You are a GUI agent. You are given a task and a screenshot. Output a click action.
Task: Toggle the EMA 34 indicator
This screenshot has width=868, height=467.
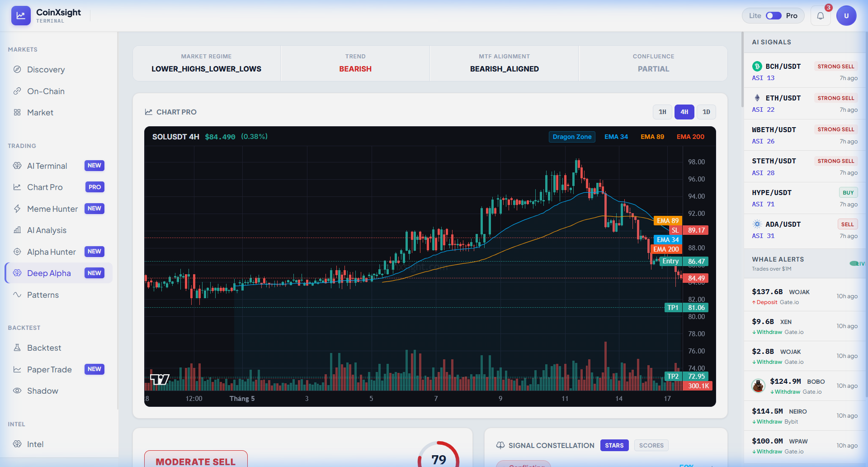pos(616,137)
